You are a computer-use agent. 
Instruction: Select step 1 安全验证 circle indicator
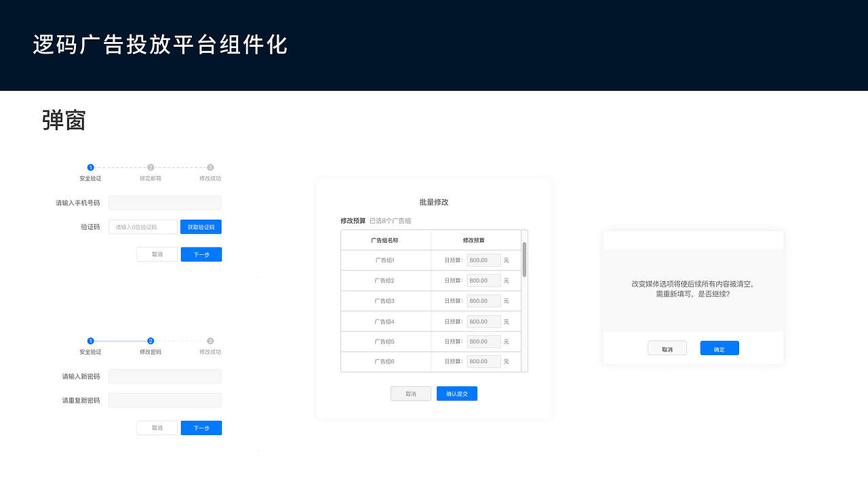click(90, 167)
